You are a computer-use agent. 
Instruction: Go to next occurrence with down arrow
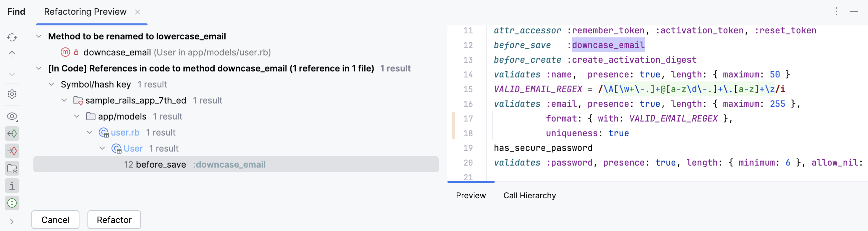coord(12,72)
